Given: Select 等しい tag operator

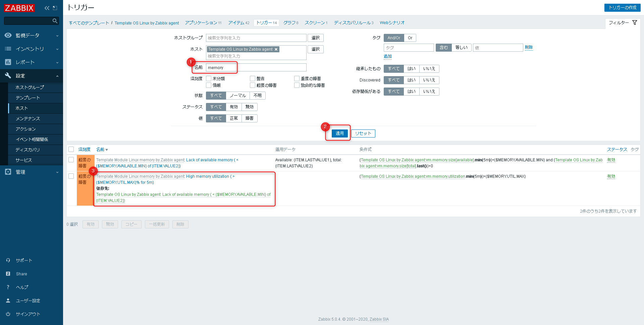Looking at the screenshot, I should pos(462,48).
